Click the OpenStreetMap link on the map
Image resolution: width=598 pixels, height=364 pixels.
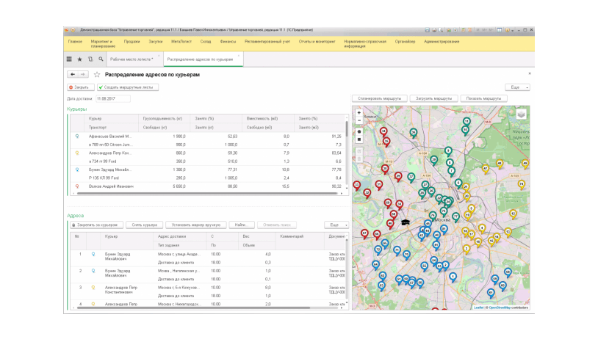click(500, 307)
